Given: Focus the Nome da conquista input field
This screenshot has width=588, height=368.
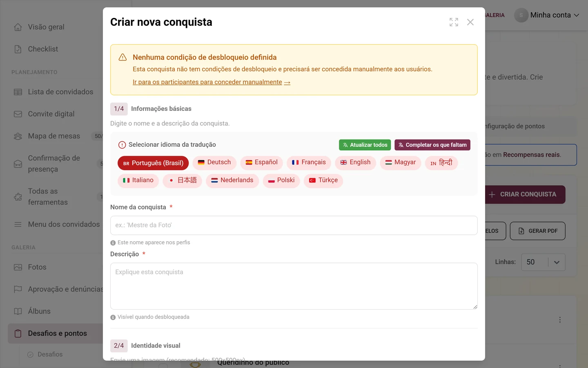Looking at the screenshot, I should pyautogui.click(x=294, y=226).
